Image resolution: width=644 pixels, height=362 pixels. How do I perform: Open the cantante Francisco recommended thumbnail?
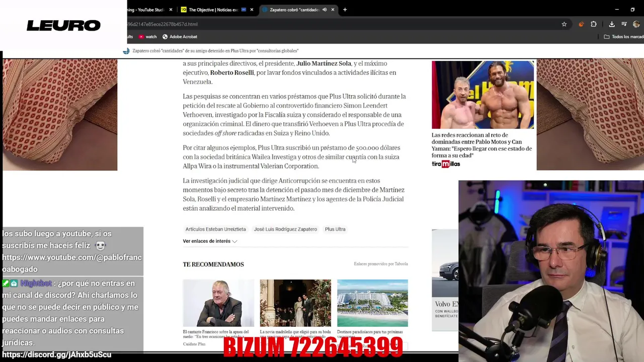point(218,303)
